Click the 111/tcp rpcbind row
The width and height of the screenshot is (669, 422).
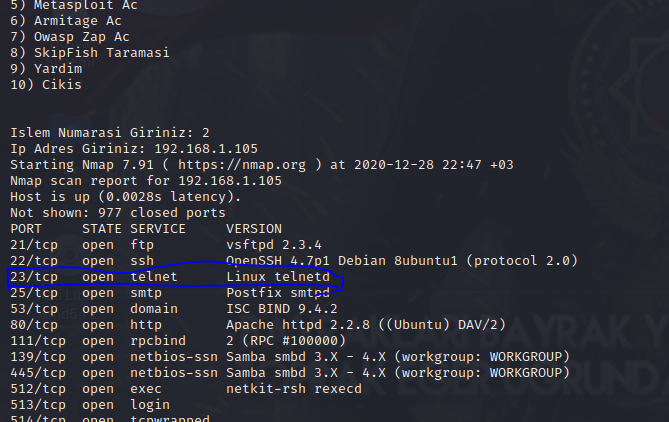point(178,341)
